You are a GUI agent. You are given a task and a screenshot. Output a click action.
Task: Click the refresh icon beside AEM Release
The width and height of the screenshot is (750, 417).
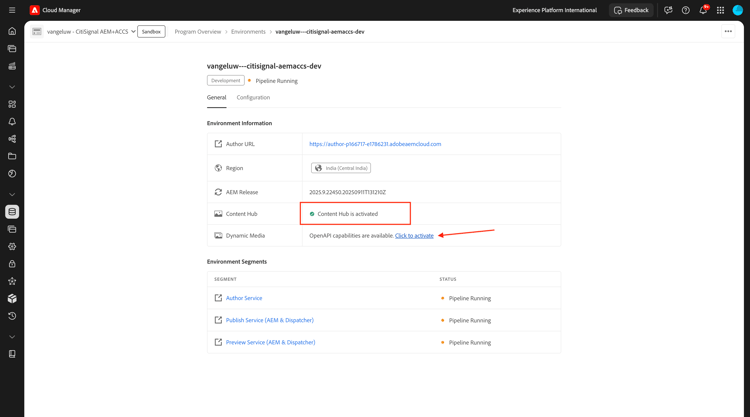pos(218,192)
